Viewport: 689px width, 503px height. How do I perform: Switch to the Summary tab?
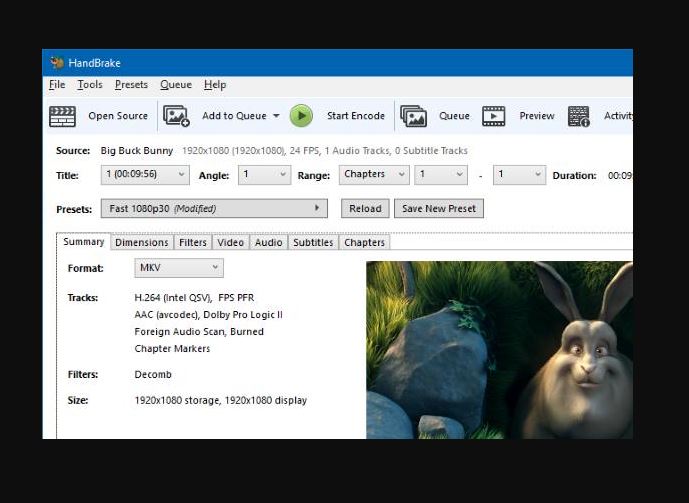coord(83,242)
